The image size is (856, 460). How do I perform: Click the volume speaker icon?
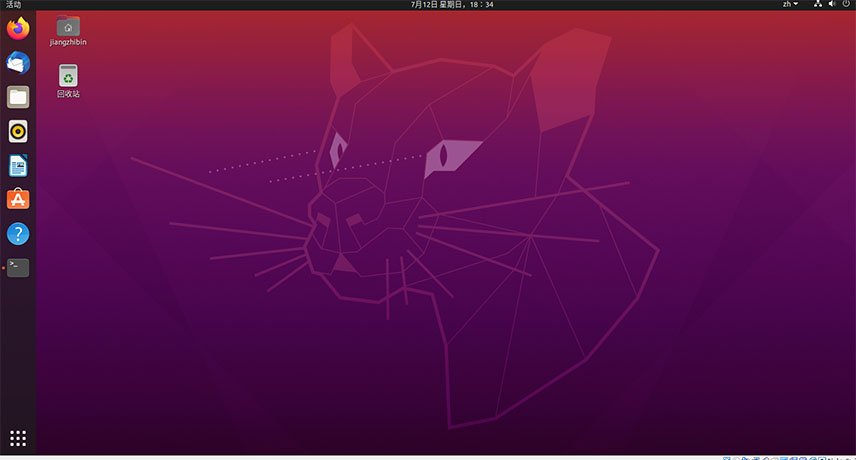coord(832,4)
